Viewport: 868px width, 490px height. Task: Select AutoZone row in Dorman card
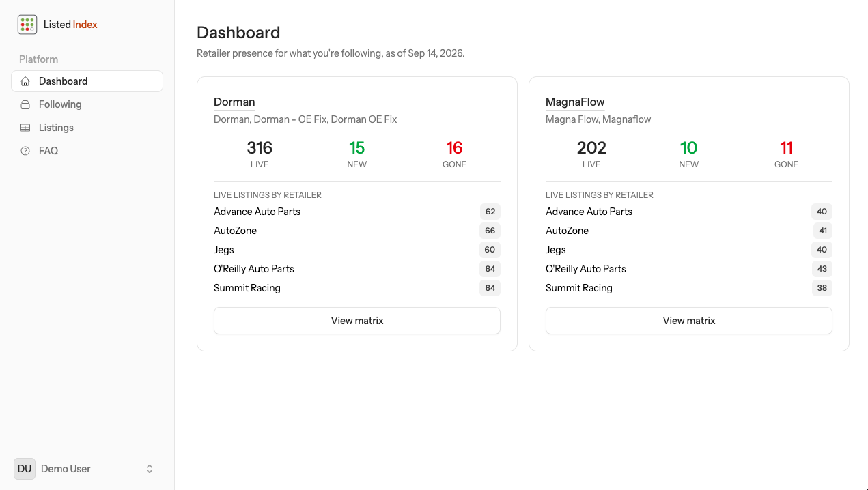357,231
